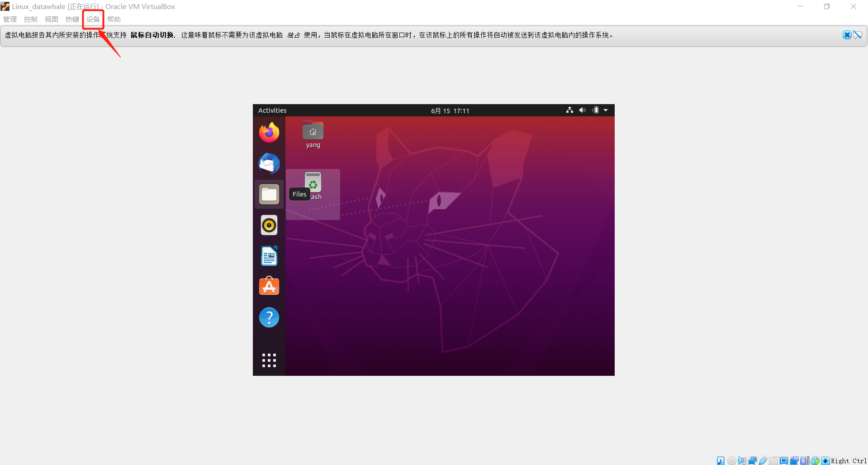868x465 pixels.
Task: Open Files from the Ubuntu dock
Action: coord(269,194)
